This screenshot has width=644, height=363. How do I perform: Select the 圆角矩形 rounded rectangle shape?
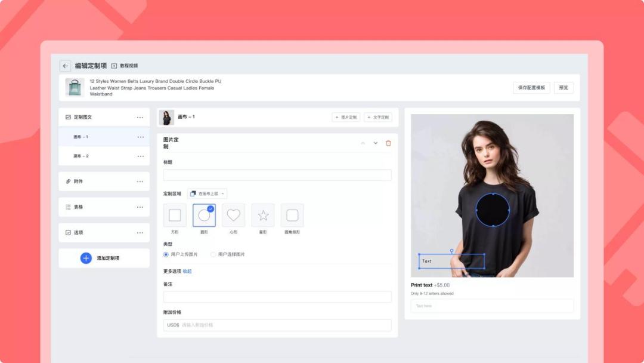(292, 216)
